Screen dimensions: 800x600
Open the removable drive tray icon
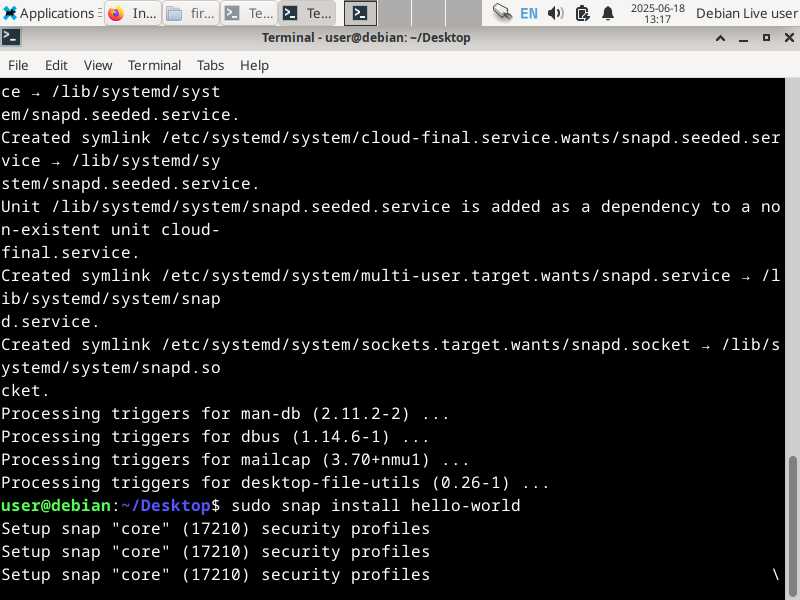point(502,13)
